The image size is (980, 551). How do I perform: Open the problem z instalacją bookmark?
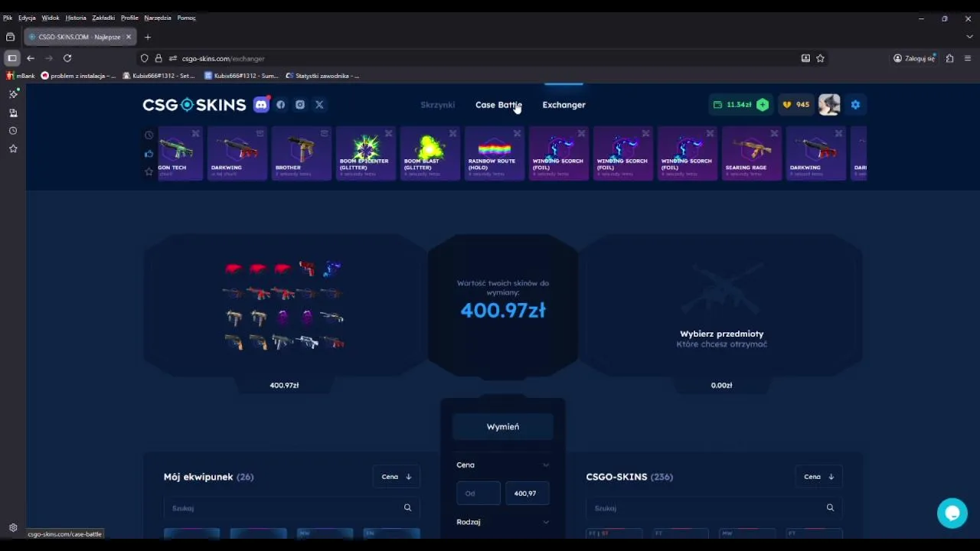coord(78,76)
